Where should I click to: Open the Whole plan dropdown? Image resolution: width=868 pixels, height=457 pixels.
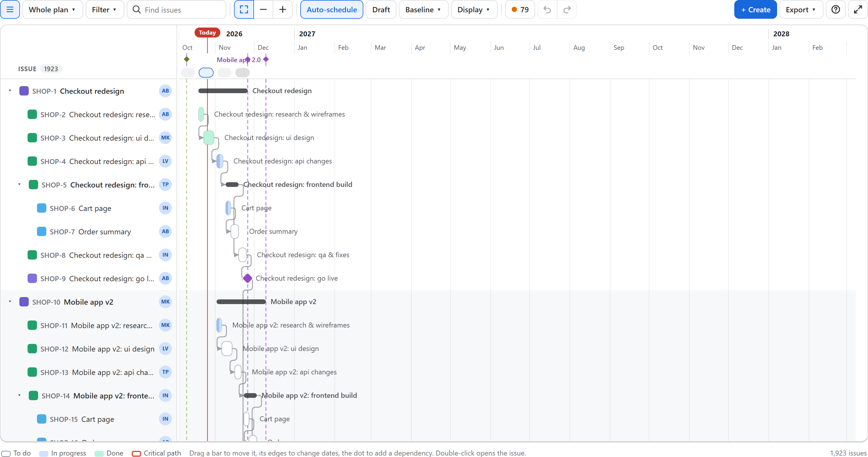point(52,9)
